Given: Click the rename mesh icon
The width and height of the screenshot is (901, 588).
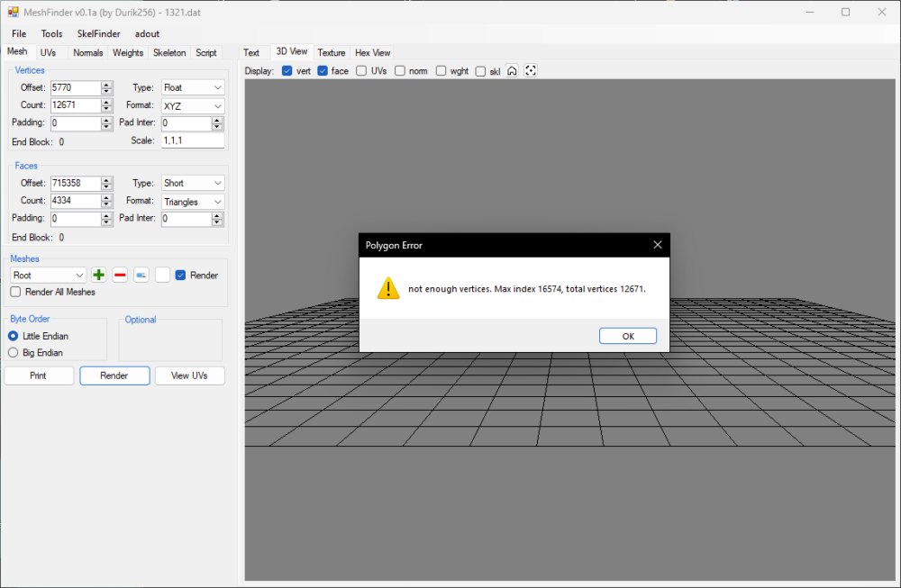Looking at the screenshot, I should coord(141,275).
